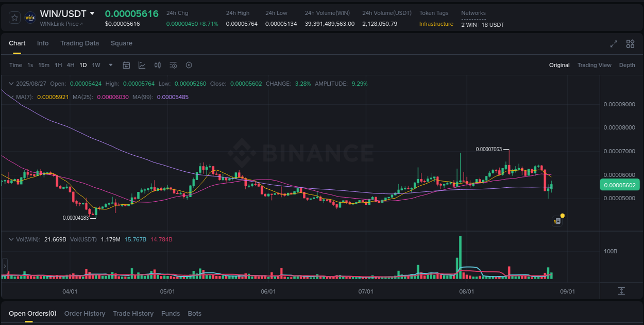This screenshot has width=644, height=325.
Task: Open the WINkLink Price link
Action: coord(61,23)
